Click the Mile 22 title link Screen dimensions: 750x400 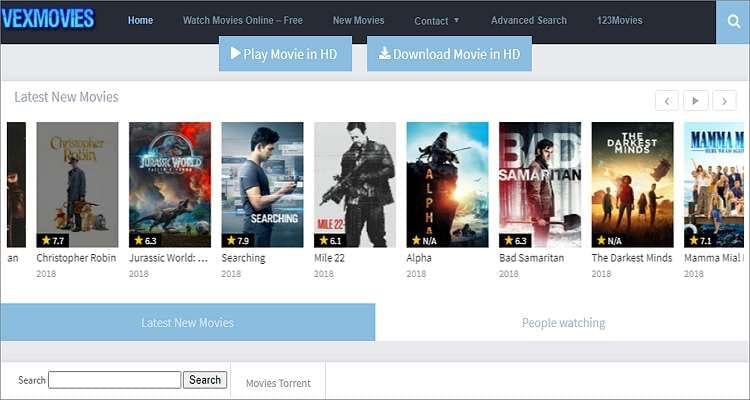pyautogui.click(x=329, y=258)
